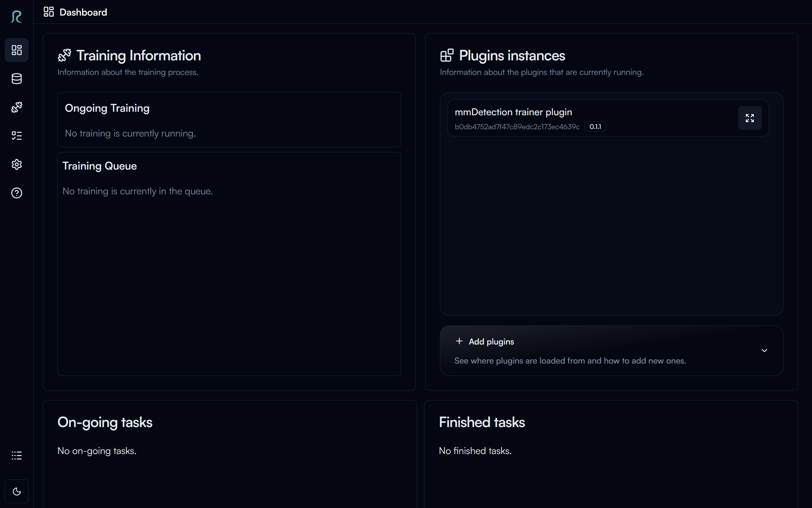Screen dimensions: 812x508
Task: Expand the mmDetection trainer plugin details
Action: pos(750,118)
